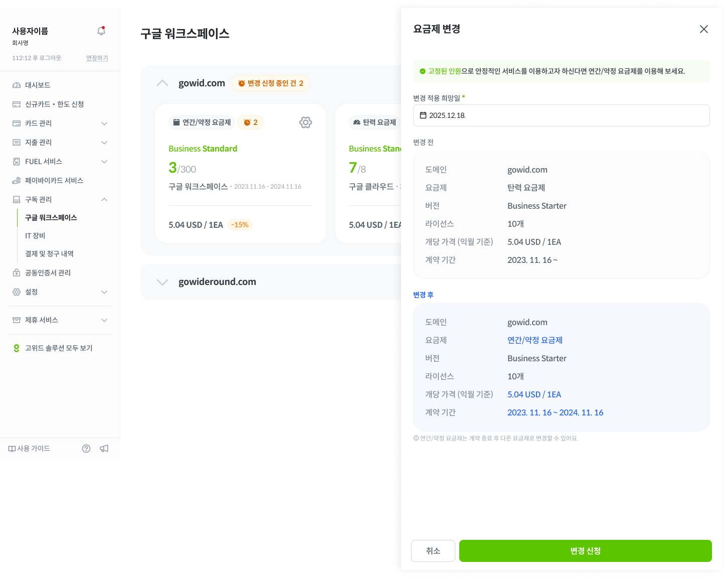This screenshot has height=578, width=728.
Task: Click the FUEL 서비스 icon
Action: (17, 162)
